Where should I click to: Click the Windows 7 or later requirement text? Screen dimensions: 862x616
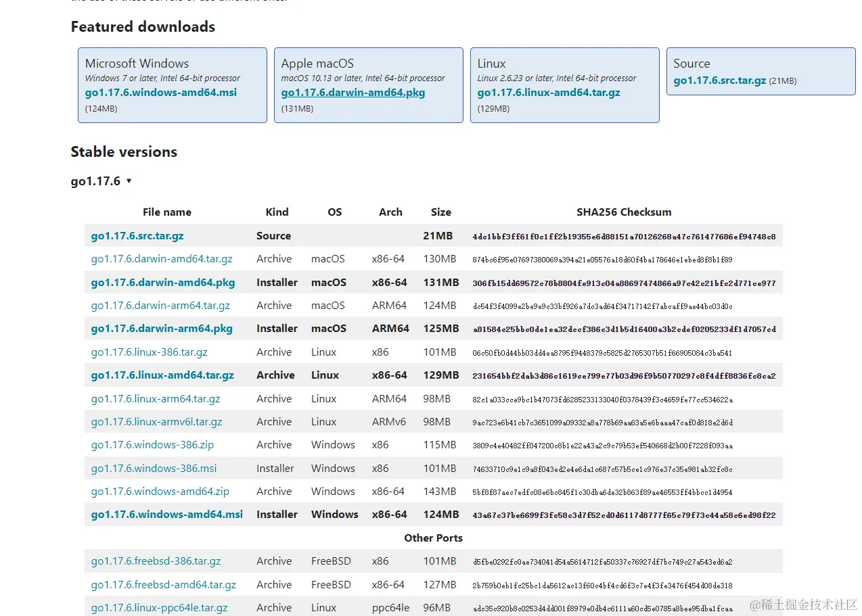162,78
